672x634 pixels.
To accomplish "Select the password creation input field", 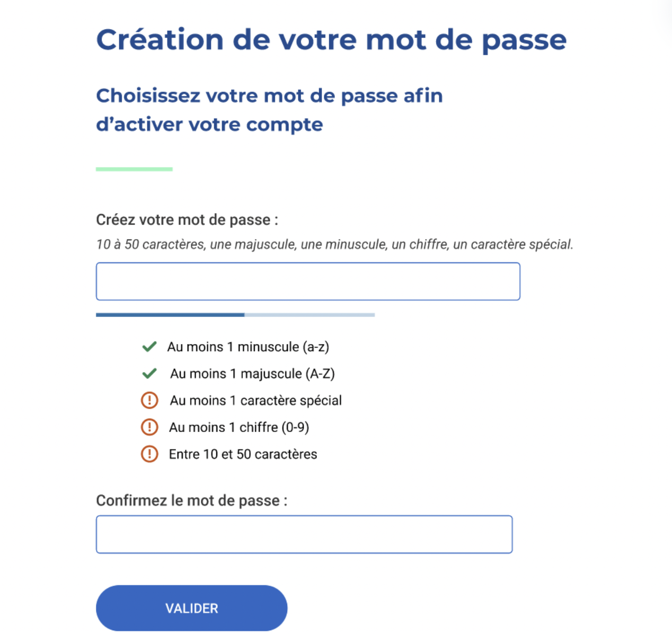I will point(308,281).
